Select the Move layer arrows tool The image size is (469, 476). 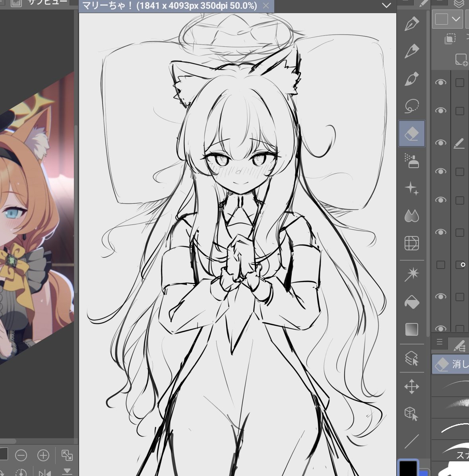412,387
